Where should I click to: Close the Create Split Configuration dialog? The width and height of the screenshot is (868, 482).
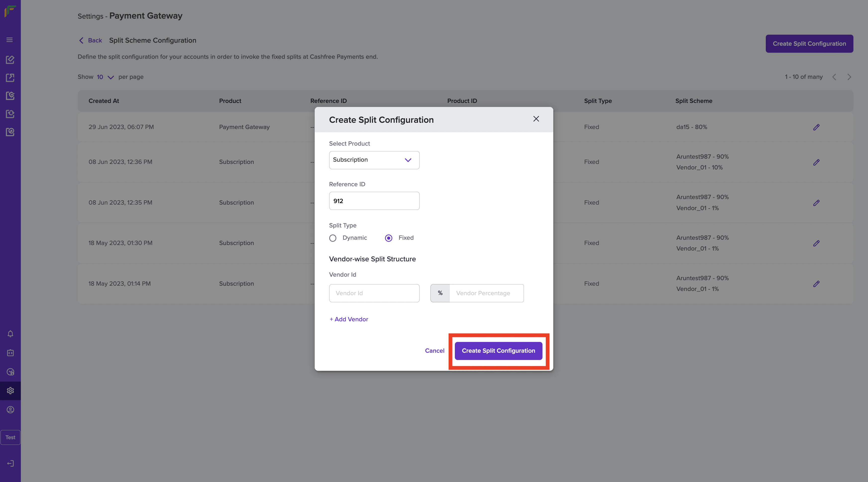[536, 119]
